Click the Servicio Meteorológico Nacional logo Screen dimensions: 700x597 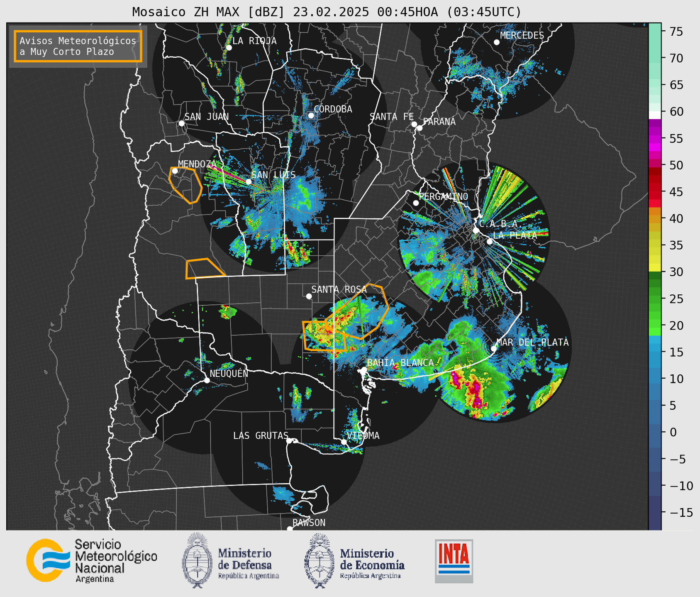(92, 560)
